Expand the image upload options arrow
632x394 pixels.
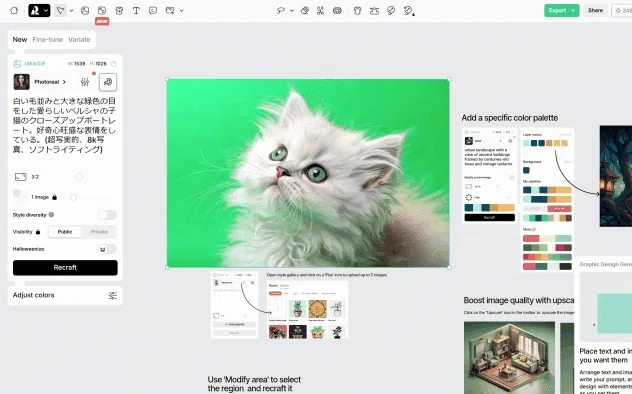(x=181, y=10)
